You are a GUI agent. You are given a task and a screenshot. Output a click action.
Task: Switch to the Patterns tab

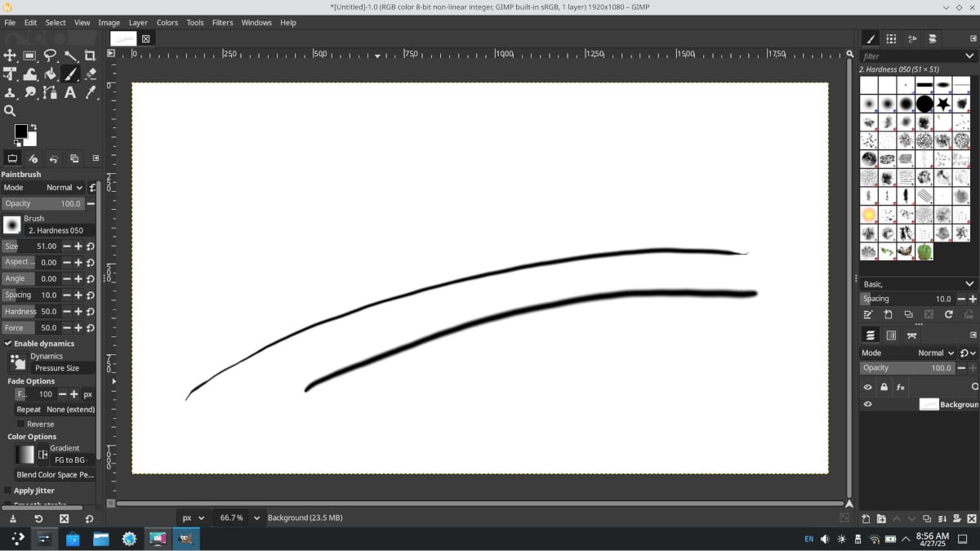(x=891, y=38)
